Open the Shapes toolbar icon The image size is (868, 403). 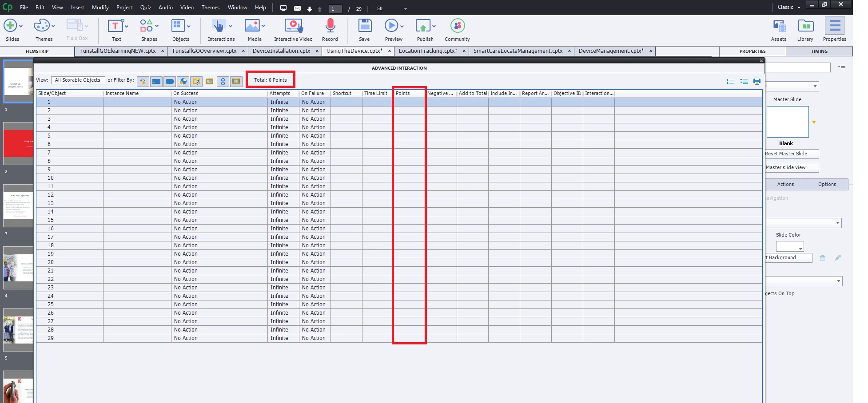(146, 26)
